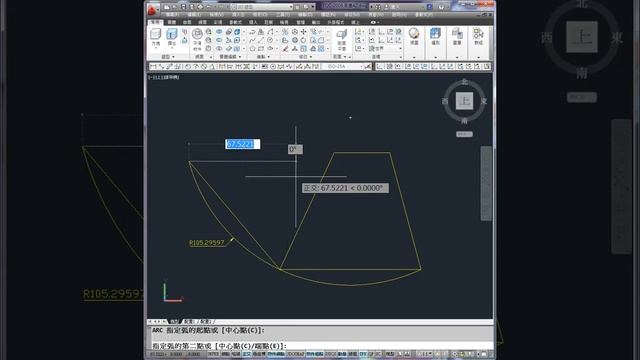Switch to the 常用 Home ribbon tab

[156, 22]
